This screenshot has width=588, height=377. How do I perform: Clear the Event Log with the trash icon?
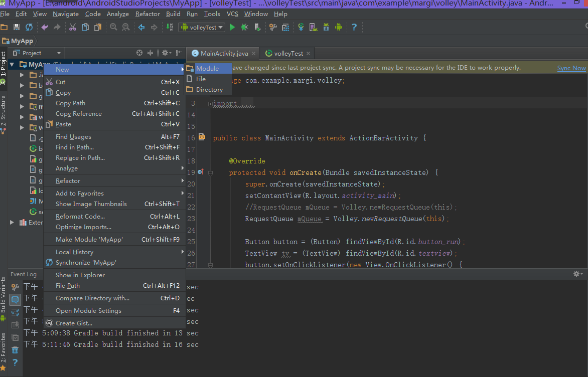[x=15, y=350]
